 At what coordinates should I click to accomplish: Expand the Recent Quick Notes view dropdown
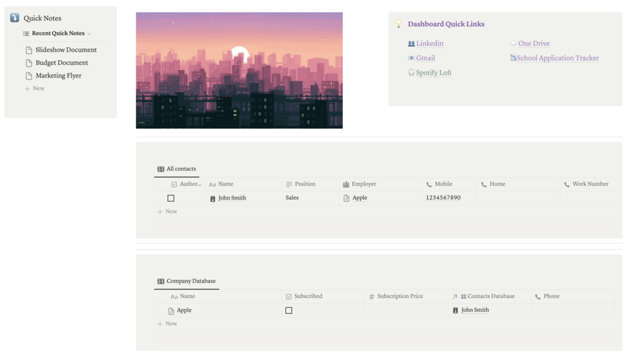click(x=90, y=34)
